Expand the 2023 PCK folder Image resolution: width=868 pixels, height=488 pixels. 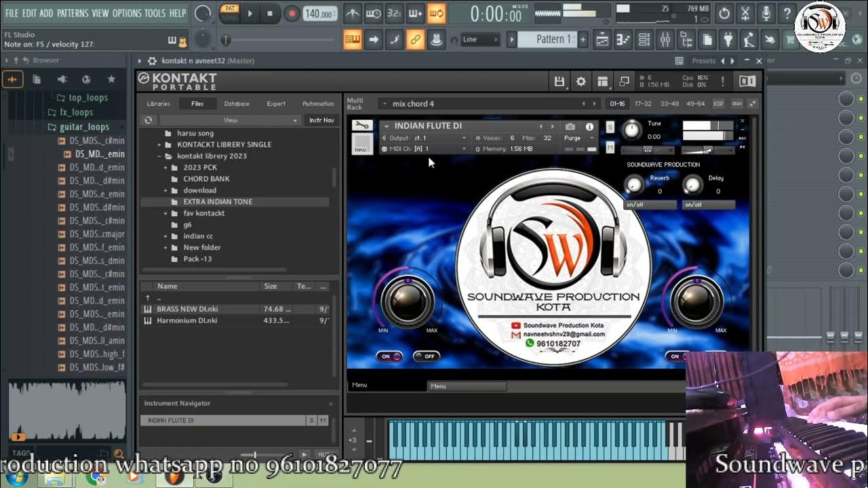pos(165,167)
